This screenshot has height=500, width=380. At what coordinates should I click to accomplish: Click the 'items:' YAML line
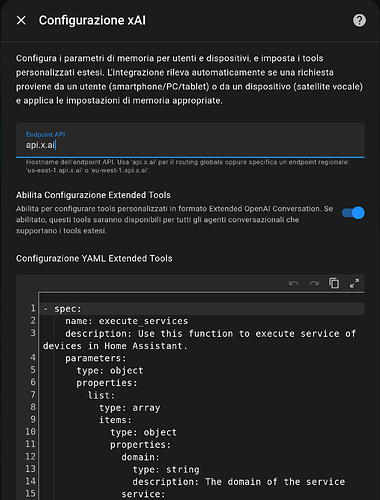[115, 420]
